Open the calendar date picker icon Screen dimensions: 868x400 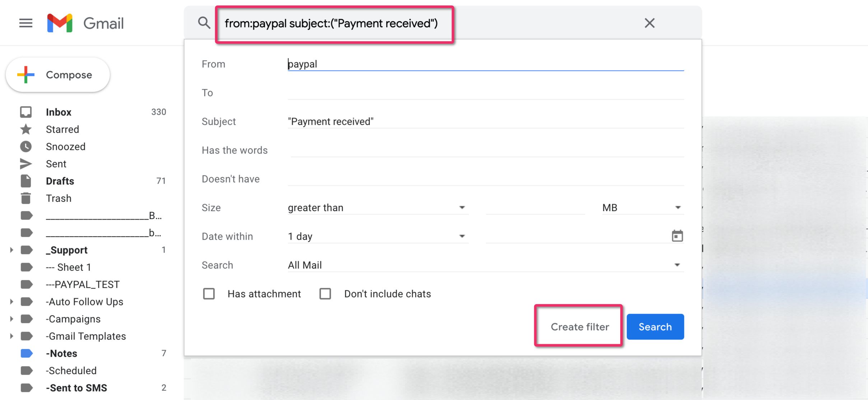(677, 236)
